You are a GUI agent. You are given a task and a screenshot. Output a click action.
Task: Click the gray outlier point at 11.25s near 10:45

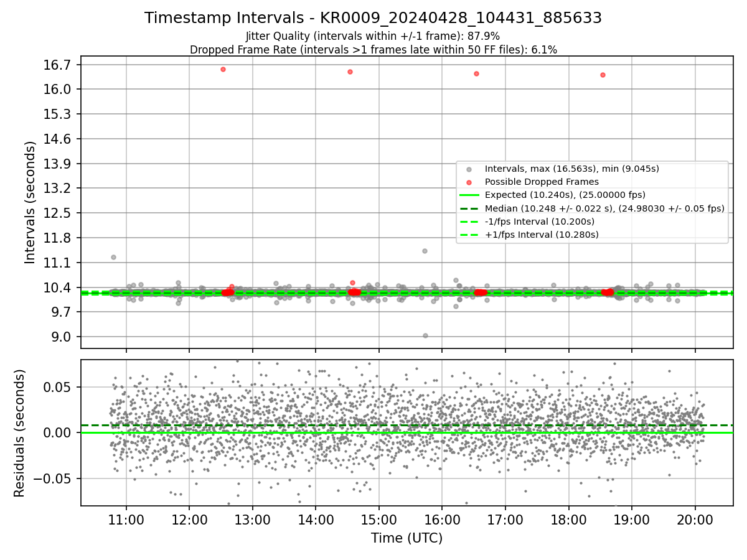coord(113,257)
